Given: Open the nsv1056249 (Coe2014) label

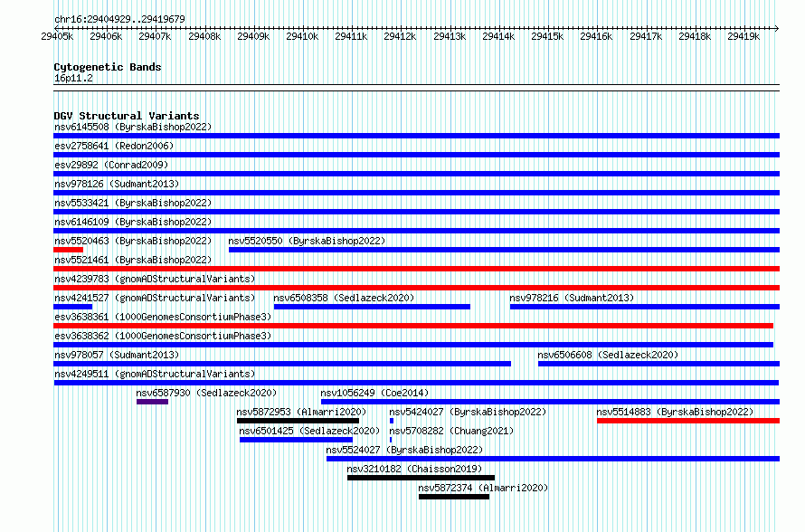Looking at the screenshot, I should (x=374, y=393).
